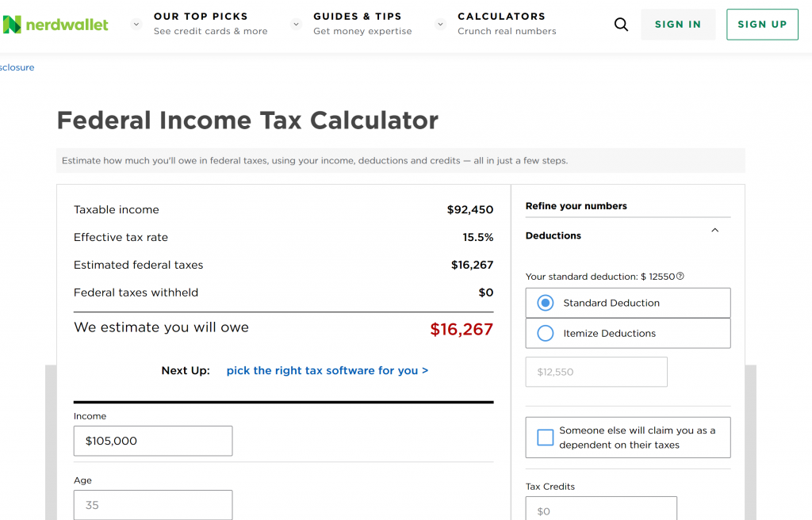
Task: Select the Itemize Deductions option
Action: [546, 334]
